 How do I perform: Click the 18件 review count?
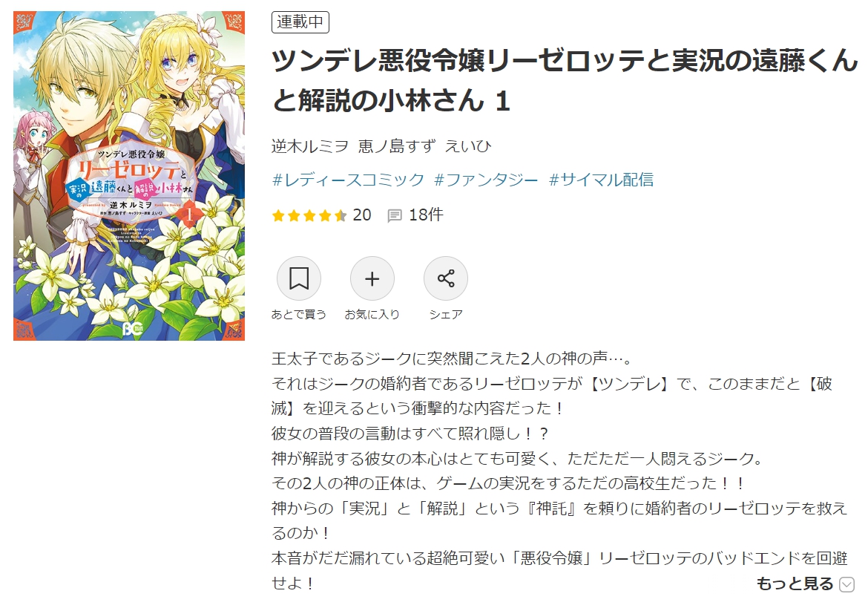(x=426, y=215)
